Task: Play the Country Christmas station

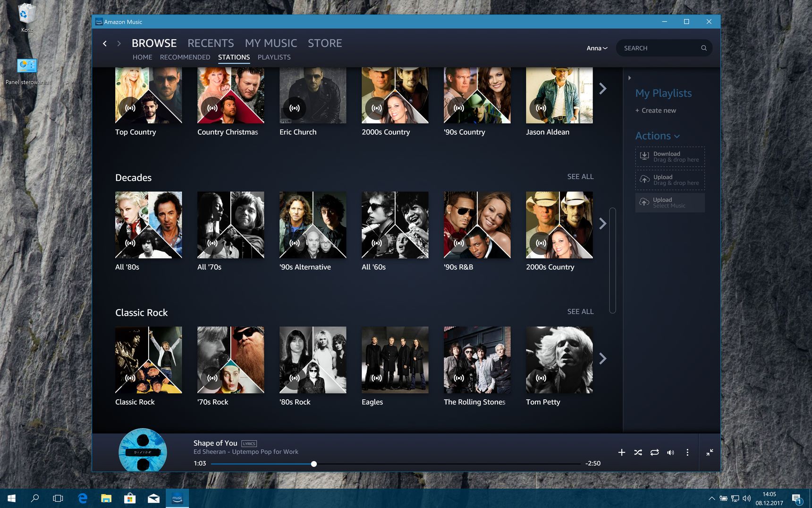Action: coord(212,108)
